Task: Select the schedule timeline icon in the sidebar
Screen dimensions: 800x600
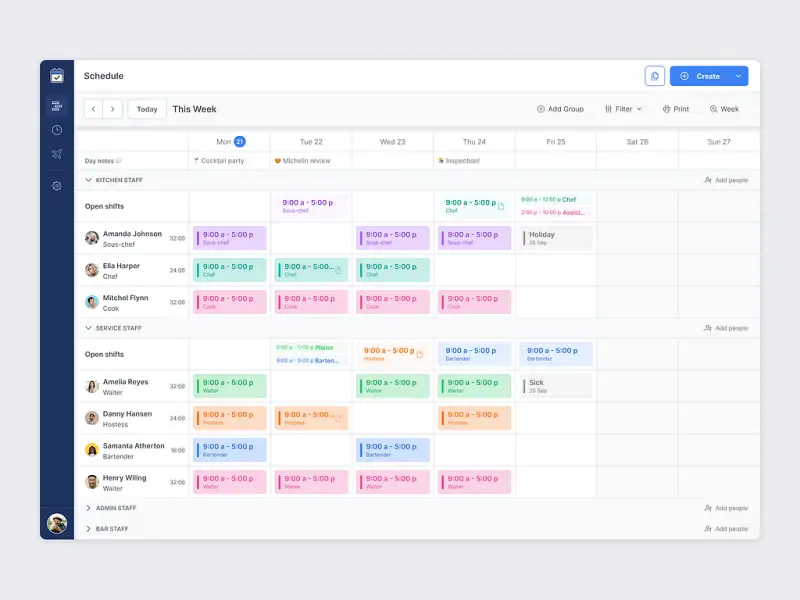Action: pos(57,106)
